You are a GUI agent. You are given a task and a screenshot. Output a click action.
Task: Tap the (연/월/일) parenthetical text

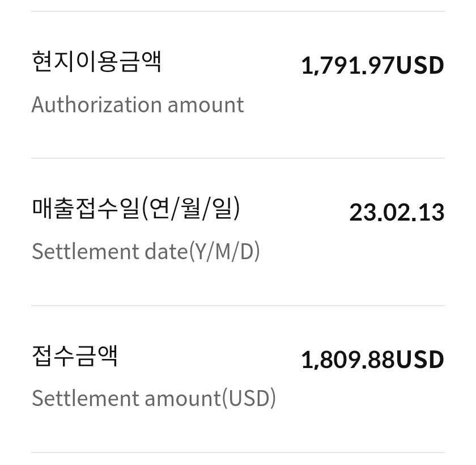[x=191, y=208]
